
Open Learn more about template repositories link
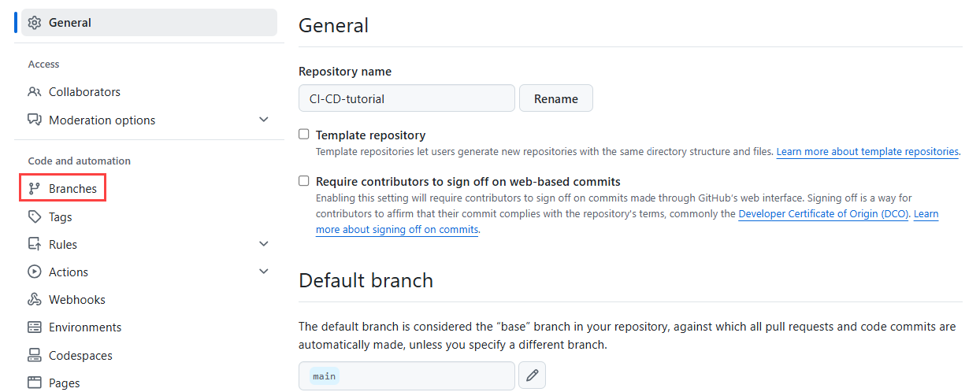[x=867, y=152]
